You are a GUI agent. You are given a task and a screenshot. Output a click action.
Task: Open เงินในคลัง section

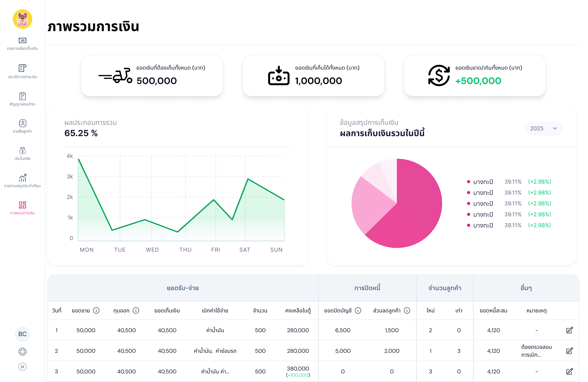click(23, 153)
